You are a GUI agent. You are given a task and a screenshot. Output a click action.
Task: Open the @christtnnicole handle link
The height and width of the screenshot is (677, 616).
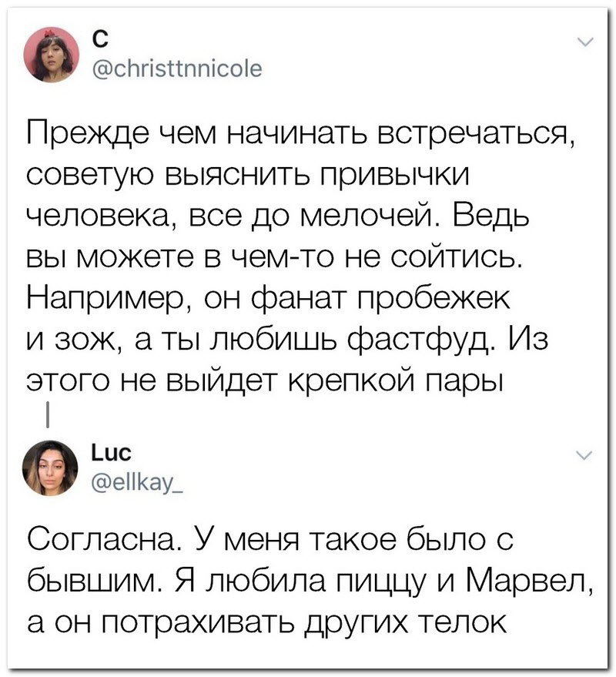(177, 69)
